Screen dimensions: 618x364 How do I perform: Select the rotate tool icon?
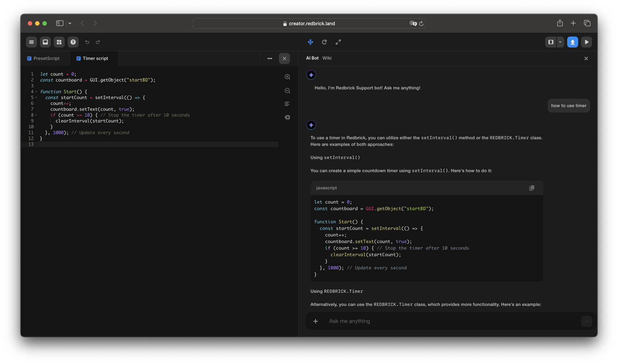pyautogui.click(x=324, y=42)
